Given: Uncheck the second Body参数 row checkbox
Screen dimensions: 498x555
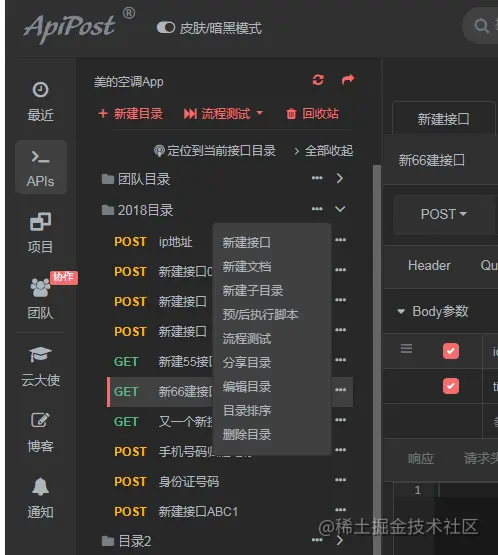Looking at the screenshot, I should pos(451,386).
